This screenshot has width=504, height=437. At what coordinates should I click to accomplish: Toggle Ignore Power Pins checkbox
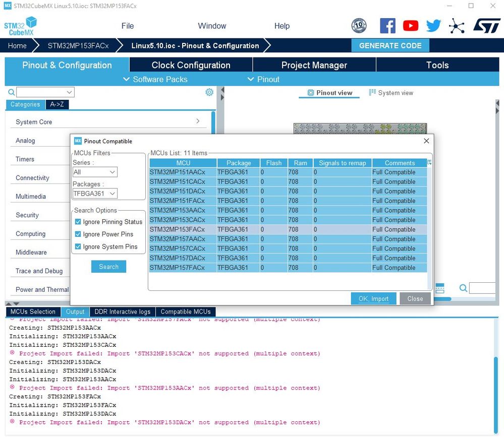click(x=78, y=234)
